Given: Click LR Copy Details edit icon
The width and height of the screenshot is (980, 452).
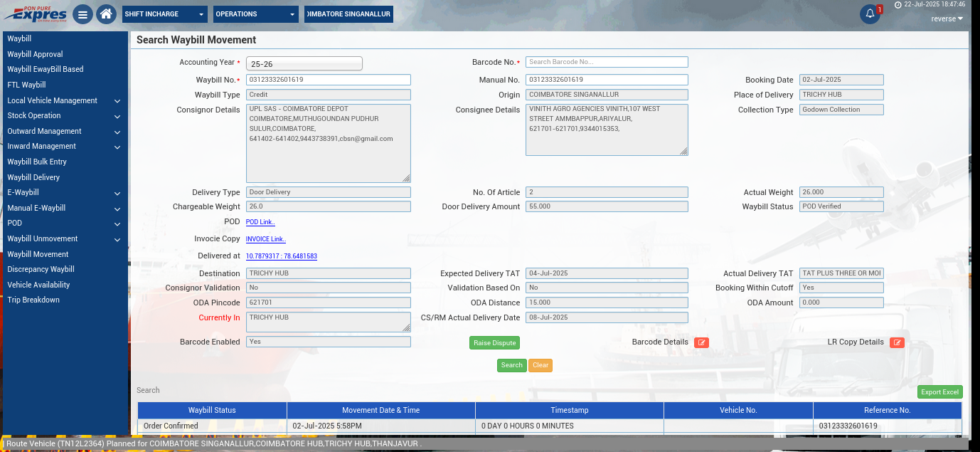Looking at the screenshot, I should click(897, 343).
